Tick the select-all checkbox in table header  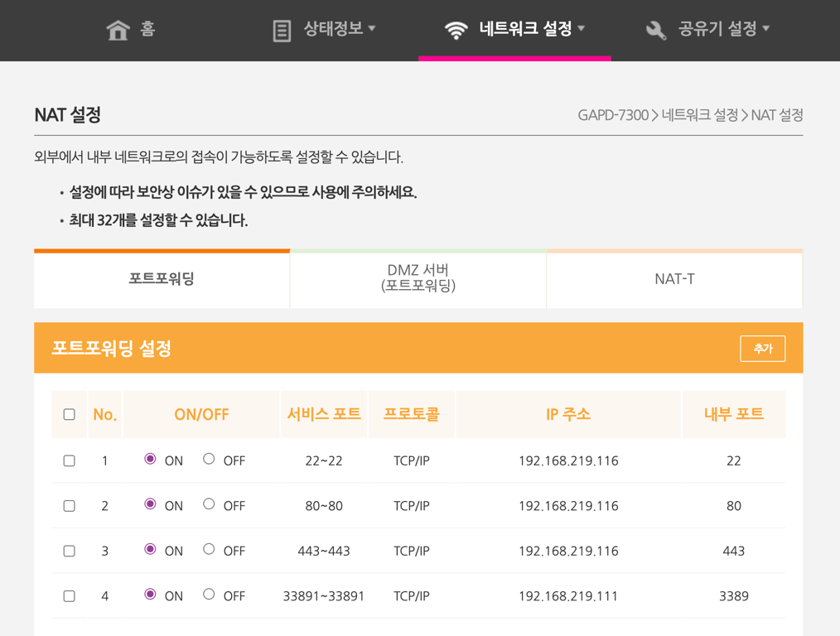coord(70,414)
